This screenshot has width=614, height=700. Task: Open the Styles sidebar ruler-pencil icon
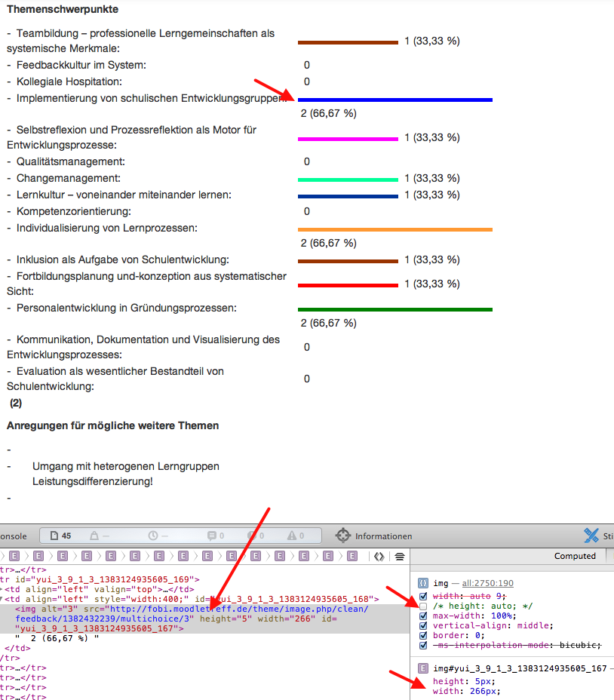(x=591, y=536)
